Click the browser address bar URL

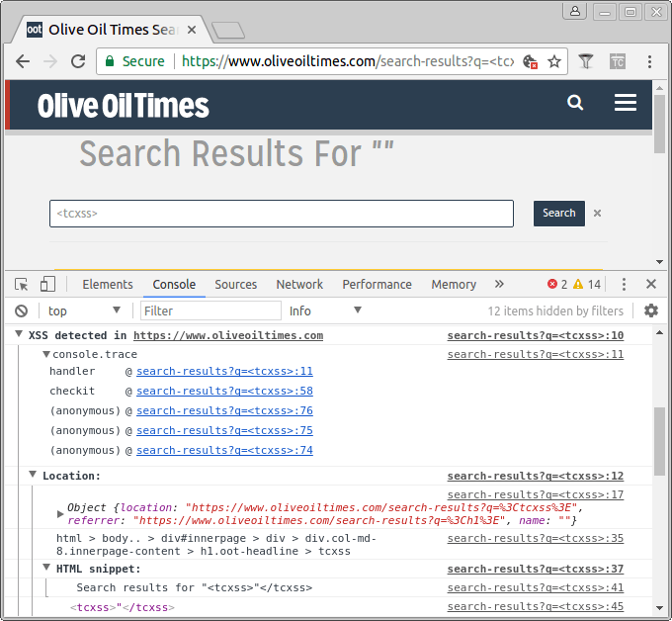(x=348, y=61)
